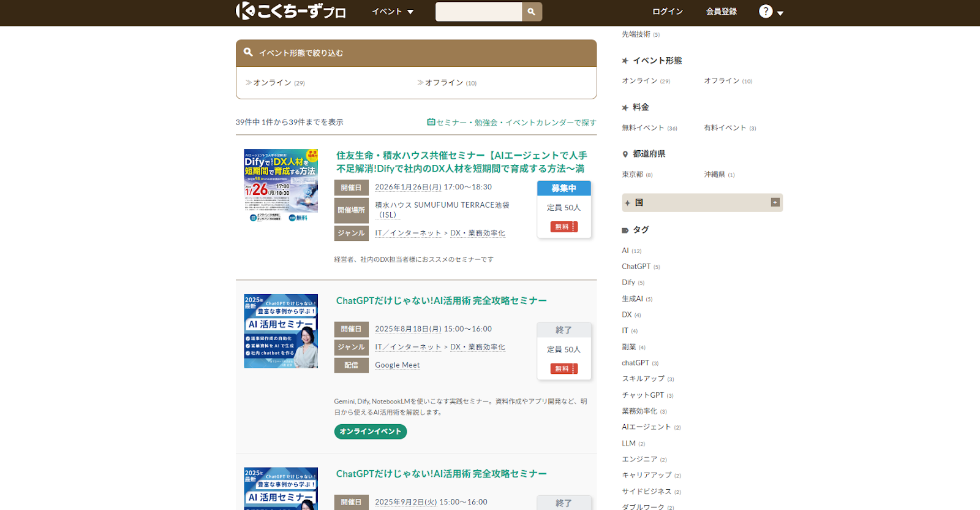Select the IT (4) tag
The width and height of the screenshot is (980, 510).
pos(630,331)
